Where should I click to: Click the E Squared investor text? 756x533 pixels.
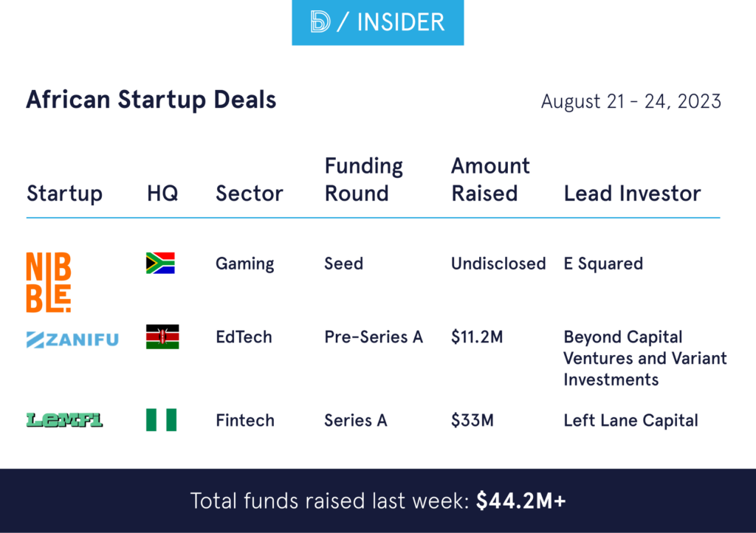(603, 264)
